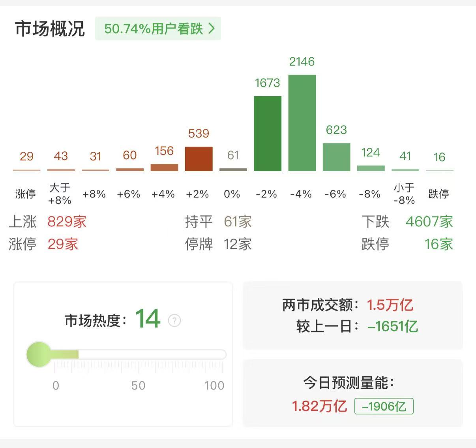Click the 市场概况 section title
This screenshot has height=448, width=476.
(50, 29)
